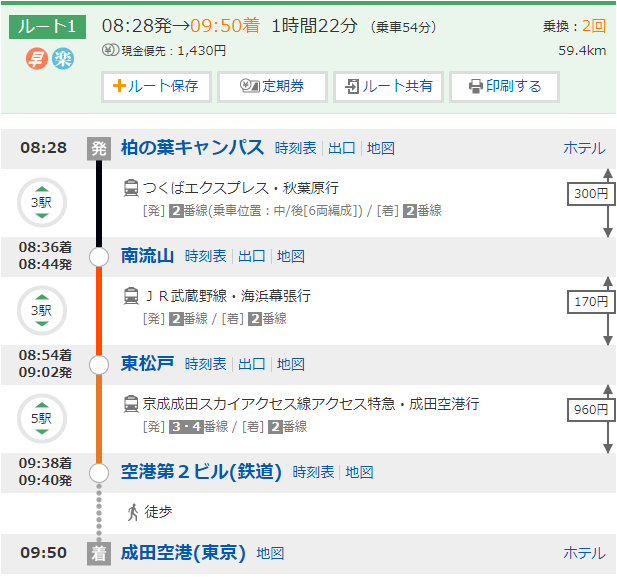The image size is (617, 577).
Task: Expand the 5駅 stops list after 東松戸
Action: click(42, 418)
